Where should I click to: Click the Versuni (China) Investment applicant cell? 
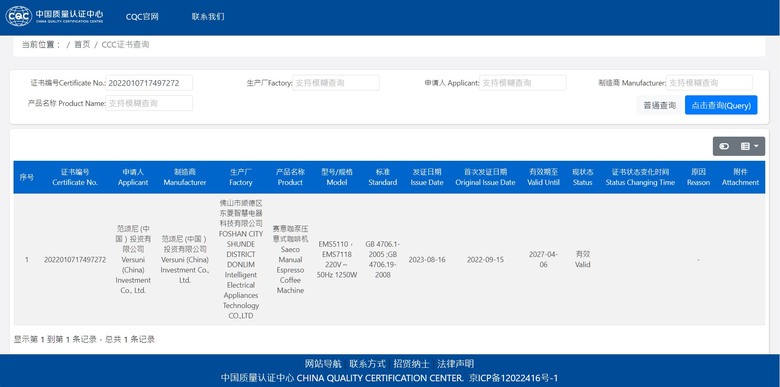[133, 260]
